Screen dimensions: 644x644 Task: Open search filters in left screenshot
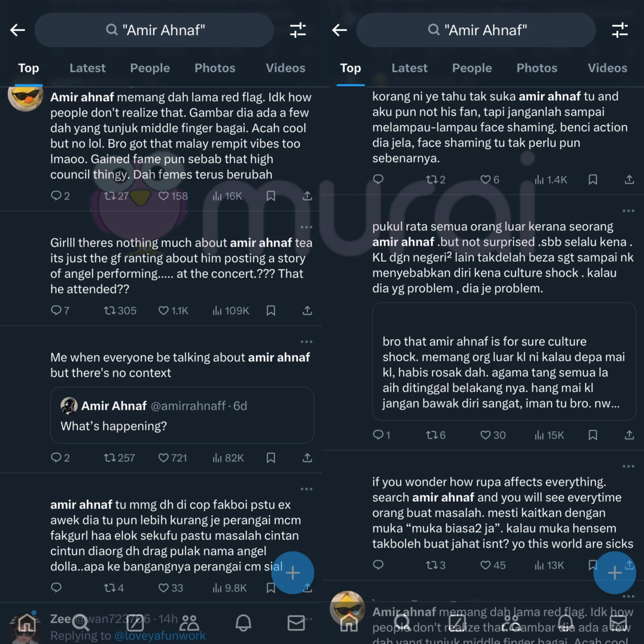pyautogui.click(x=298, y=30)
